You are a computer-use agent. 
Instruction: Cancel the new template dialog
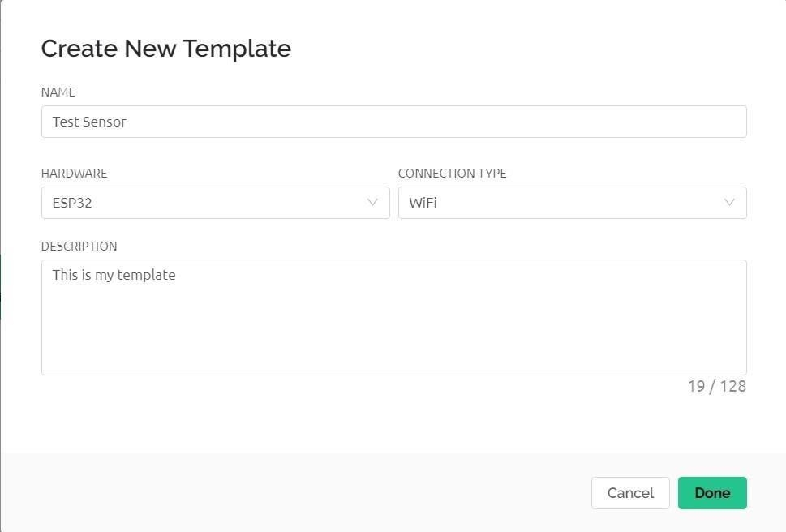point(630,493)
